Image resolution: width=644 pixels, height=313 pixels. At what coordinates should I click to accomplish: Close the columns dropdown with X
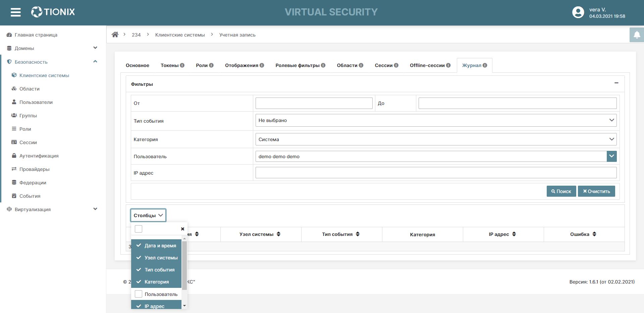182,229
